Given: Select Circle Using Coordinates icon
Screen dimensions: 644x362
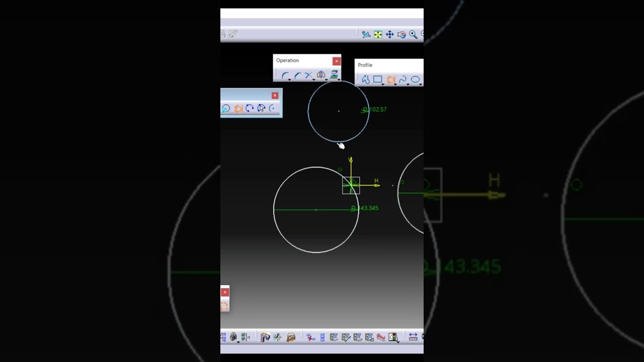Looking at the screenshot, I should click(226, 109).
